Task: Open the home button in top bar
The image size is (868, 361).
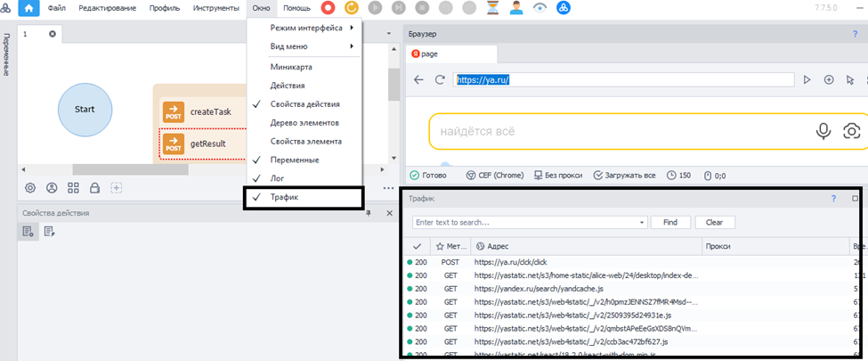Action: click(29, 8)
